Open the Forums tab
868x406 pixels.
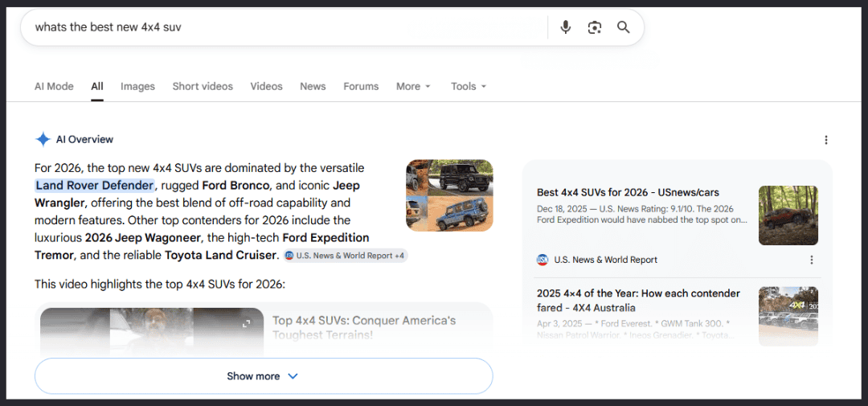click(361, 86)
